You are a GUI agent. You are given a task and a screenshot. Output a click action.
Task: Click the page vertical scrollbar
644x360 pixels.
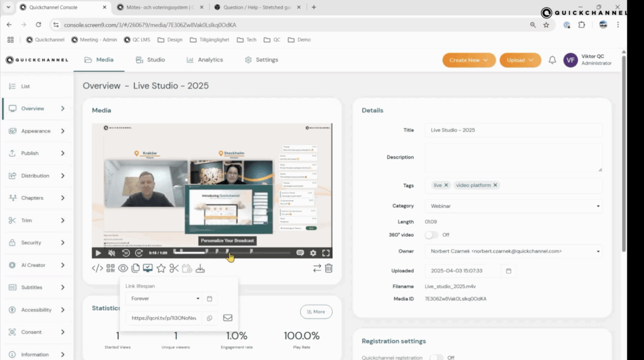tap(624, 152)
